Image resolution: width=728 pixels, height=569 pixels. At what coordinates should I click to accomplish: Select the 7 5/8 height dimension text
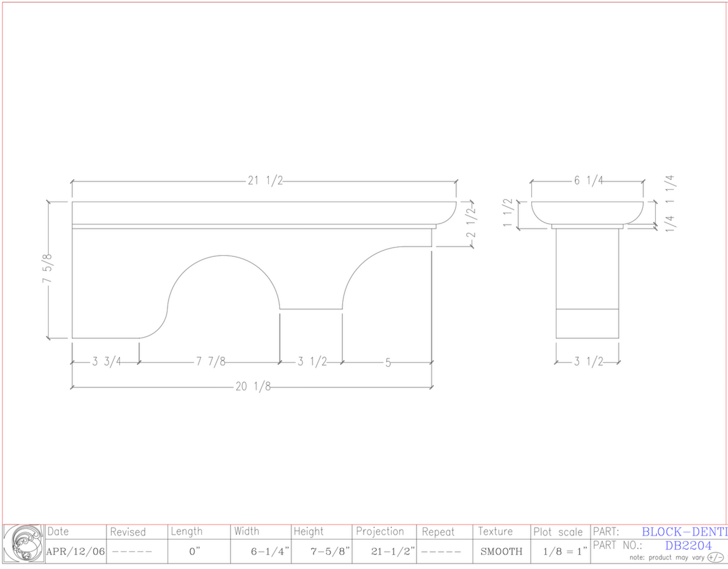[48, 268]
